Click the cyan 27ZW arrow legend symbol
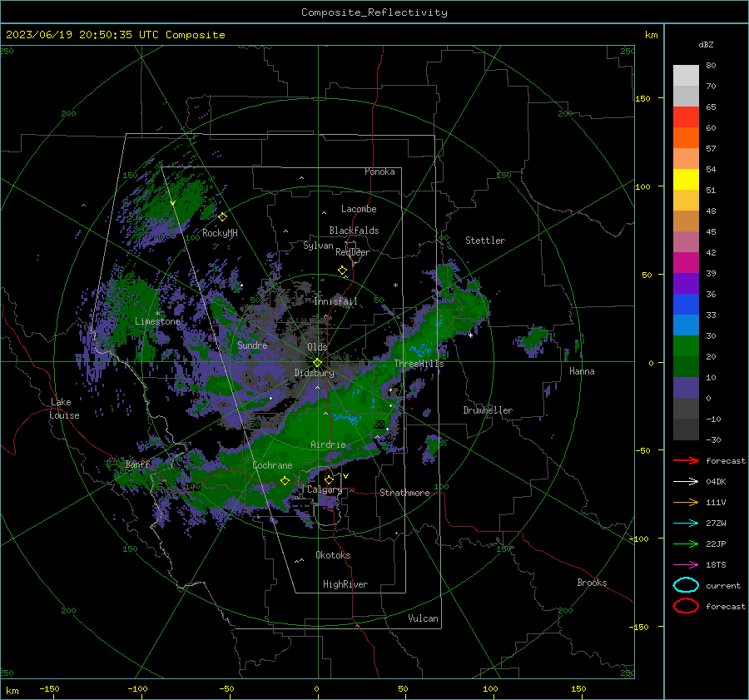Screen dimensions: 749x700 click(686, 524)
